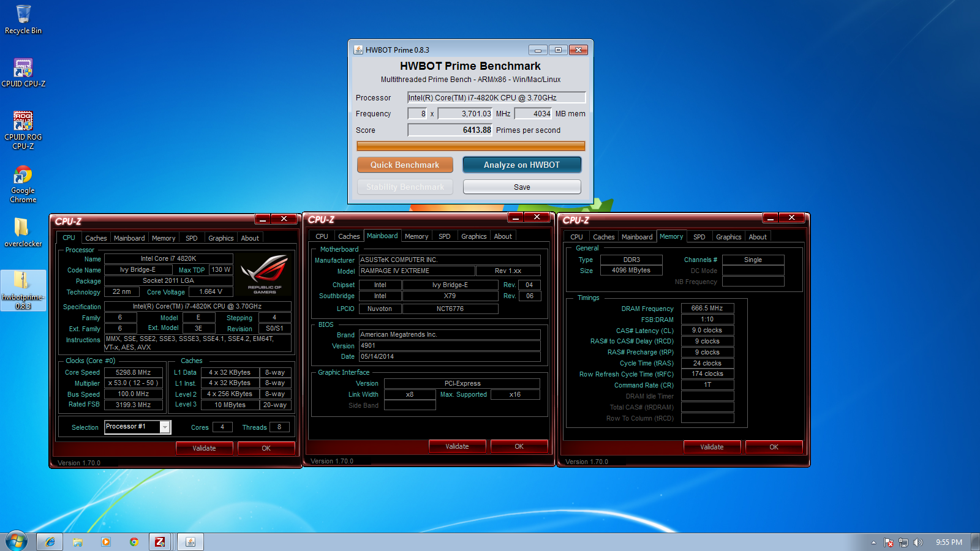The image size is (980, 551).
Task: Open Windows Media Player from taskbar
Action: (x=106, y=542)
